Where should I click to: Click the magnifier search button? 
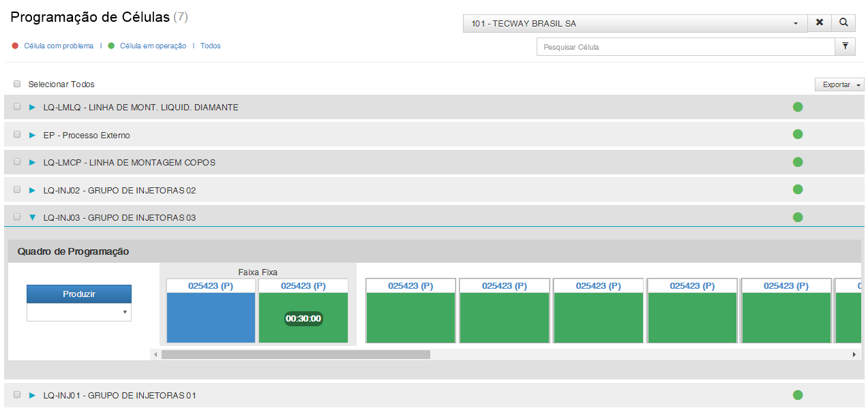pyautogui.click(x=843, y=23)
